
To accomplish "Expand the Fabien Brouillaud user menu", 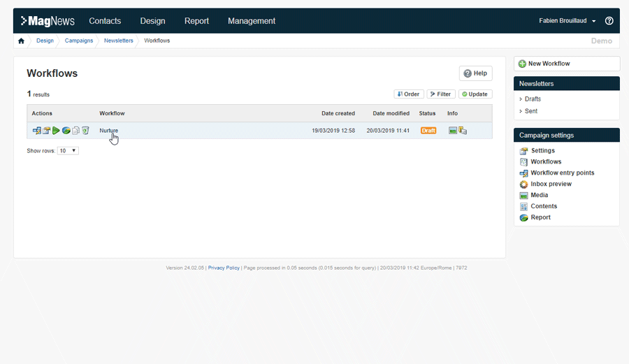I will tap(567, 21).
